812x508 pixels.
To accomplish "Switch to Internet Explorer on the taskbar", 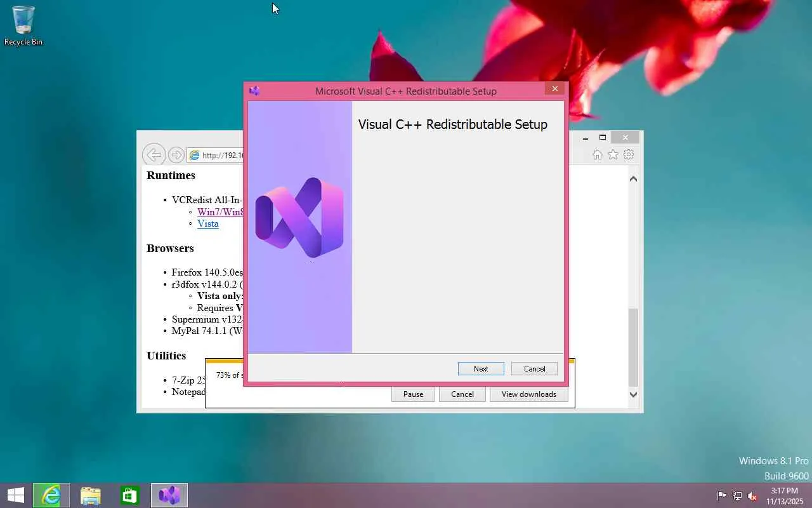I will tap(51, 495).
